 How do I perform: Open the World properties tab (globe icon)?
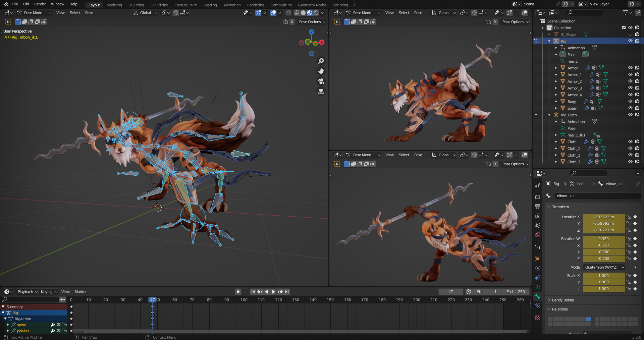(x=538, y=234)
